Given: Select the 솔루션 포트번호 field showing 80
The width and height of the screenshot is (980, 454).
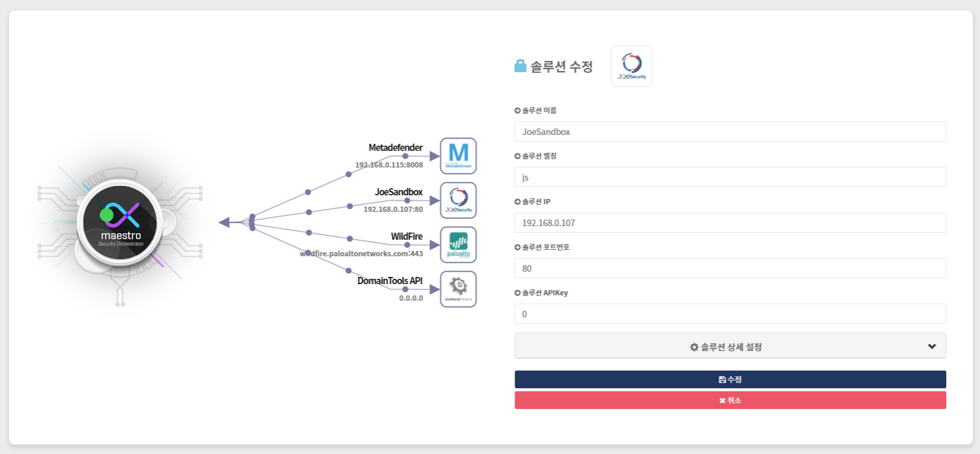Looking at the screenshot, I should 730,268.
